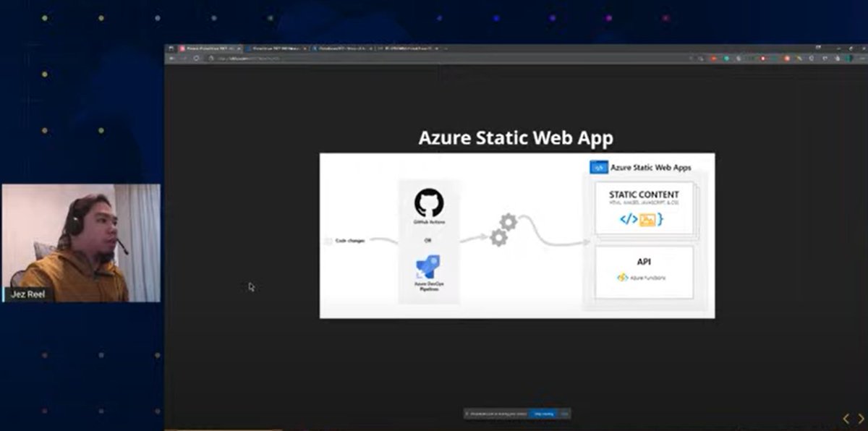The height and width of the screenshot is (431, 868).
Task: Click the STATIC CONTENT box
Action: (x=644, y=208)
